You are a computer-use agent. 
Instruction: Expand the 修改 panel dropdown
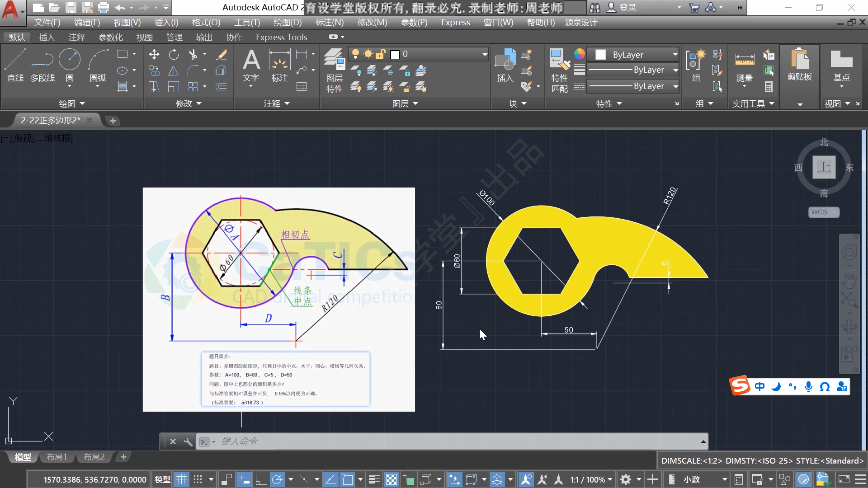tap(189, 104)
